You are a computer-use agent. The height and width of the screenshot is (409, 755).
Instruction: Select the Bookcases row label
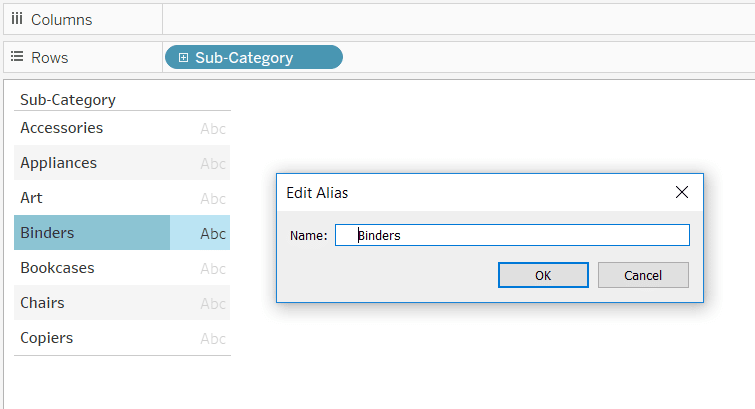tap(57, 268)
